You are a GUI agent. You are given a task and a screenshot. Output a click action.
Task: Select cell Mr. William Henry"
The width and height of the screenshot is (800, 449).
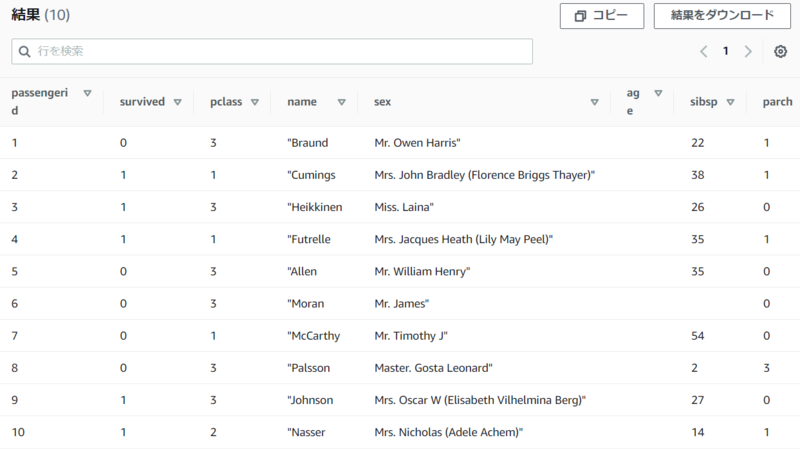coord(422,271)
